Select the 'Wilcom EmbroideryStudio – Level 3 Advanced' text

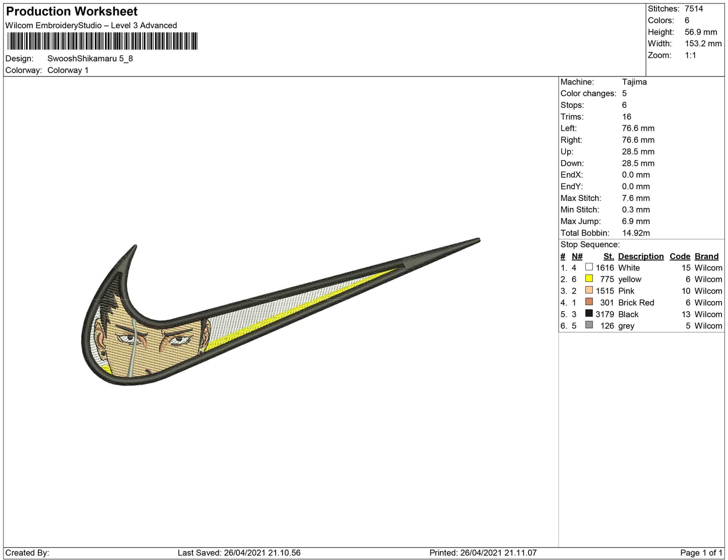click(x=91, y=26)
